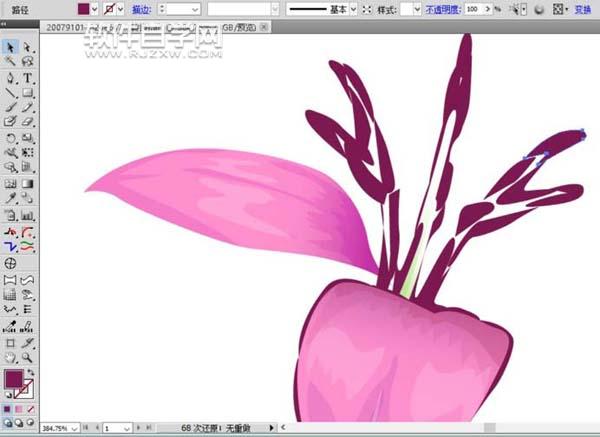The height and width of the screenshot is (437, 600).
Task: Click the 变换 link in control bar
Action: [x=583, y=9]
